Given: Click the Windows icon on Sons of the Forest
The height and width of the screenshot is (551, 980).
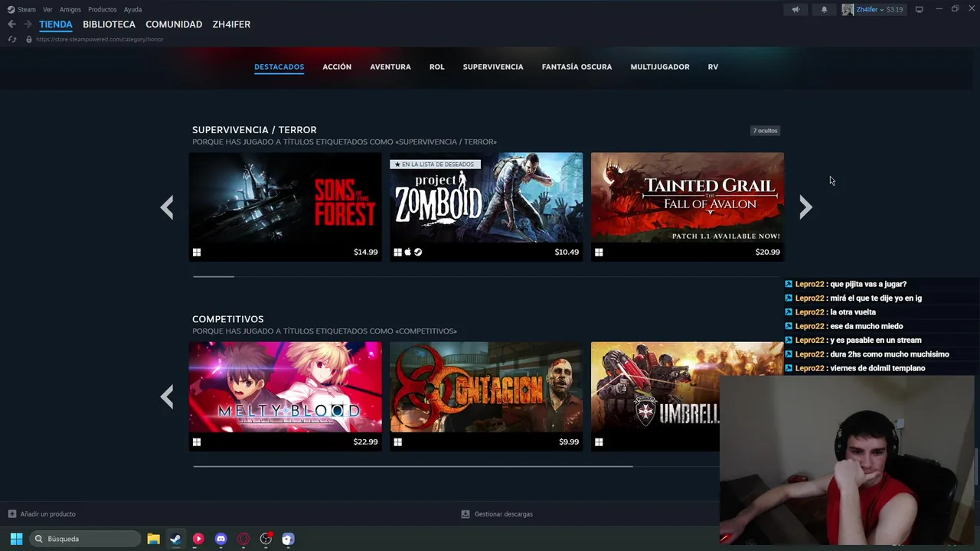Looking at the screenshot, I should tap(197, 252).
